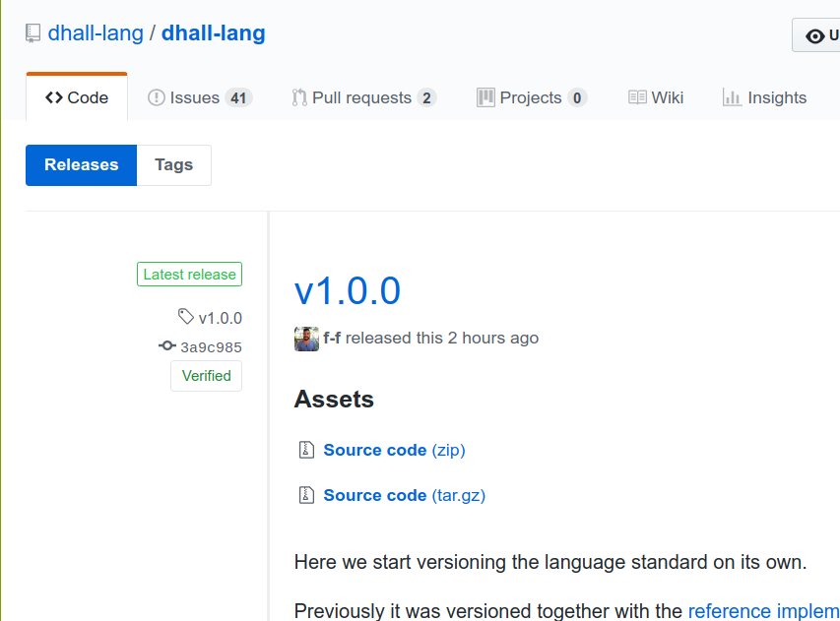840x621 pixels.
Task: Open the Wiki tab
Action: click(x=656, y=97)
